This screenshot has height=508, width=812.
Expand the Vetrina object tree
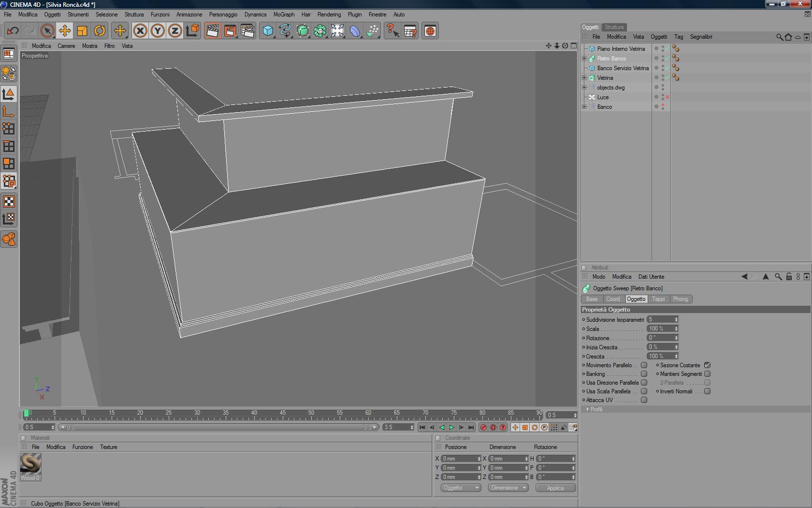click(x=584, y=78)
